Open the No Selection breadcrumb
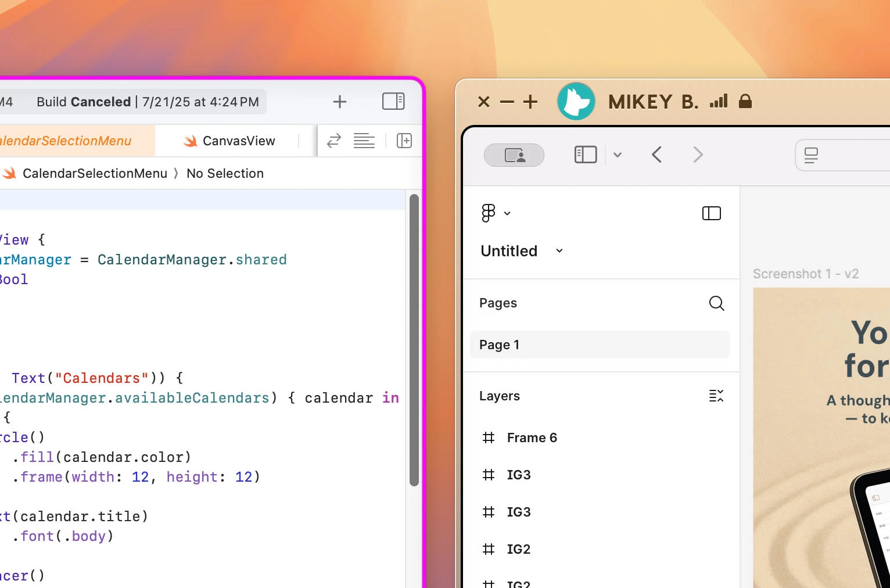This screenshot has height=588, width=890. (x=225, y=173)
